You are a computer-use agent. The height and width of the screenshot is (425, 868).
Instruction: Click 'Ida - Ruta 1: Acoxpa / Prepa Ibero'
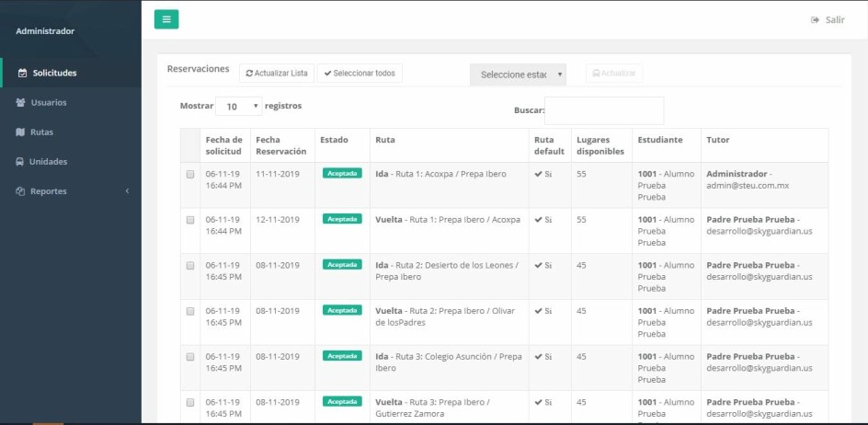[440, 174]
